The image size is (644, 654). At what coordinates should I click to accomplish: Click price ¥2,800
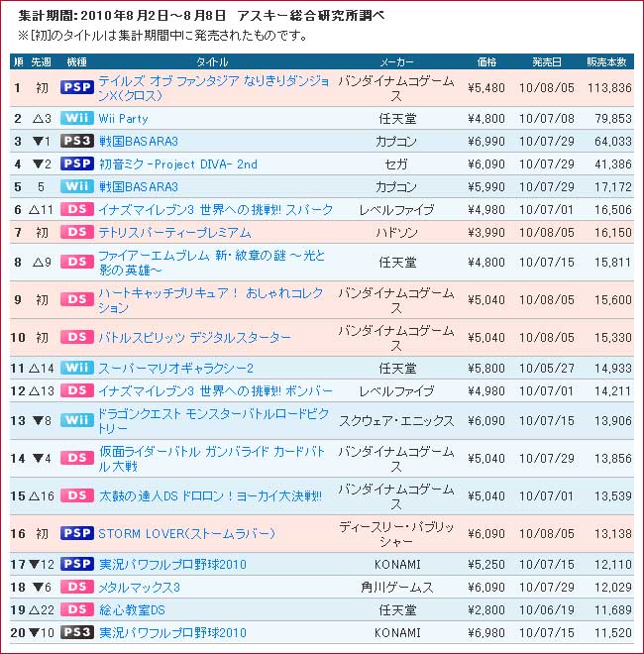[x=486, y=609]
